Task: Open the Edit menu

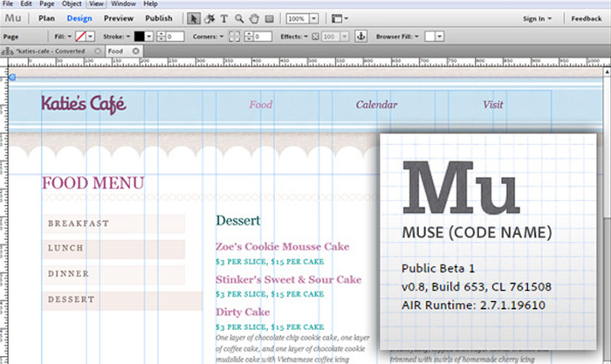Action: 26,3
